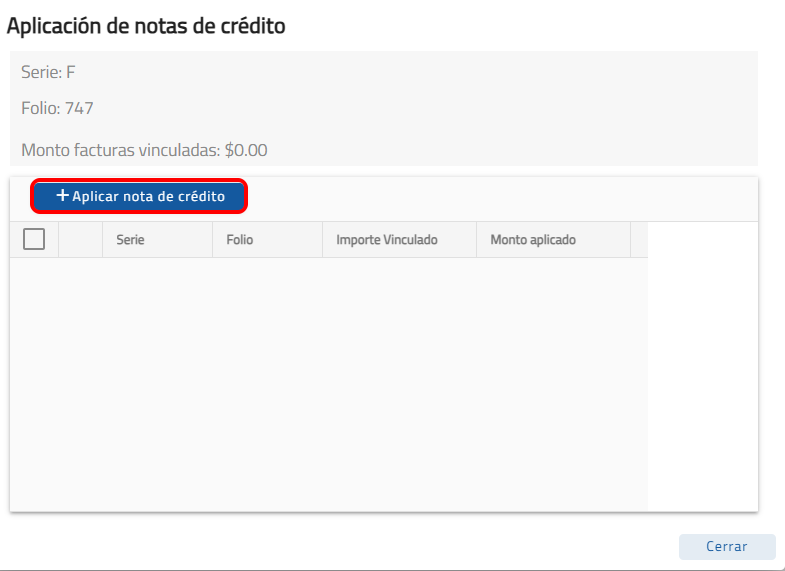Viewport: 785px width, 571px height.
Task: Sort by the Serie column header
Action: pyautogui.click(x=131, y=240)
